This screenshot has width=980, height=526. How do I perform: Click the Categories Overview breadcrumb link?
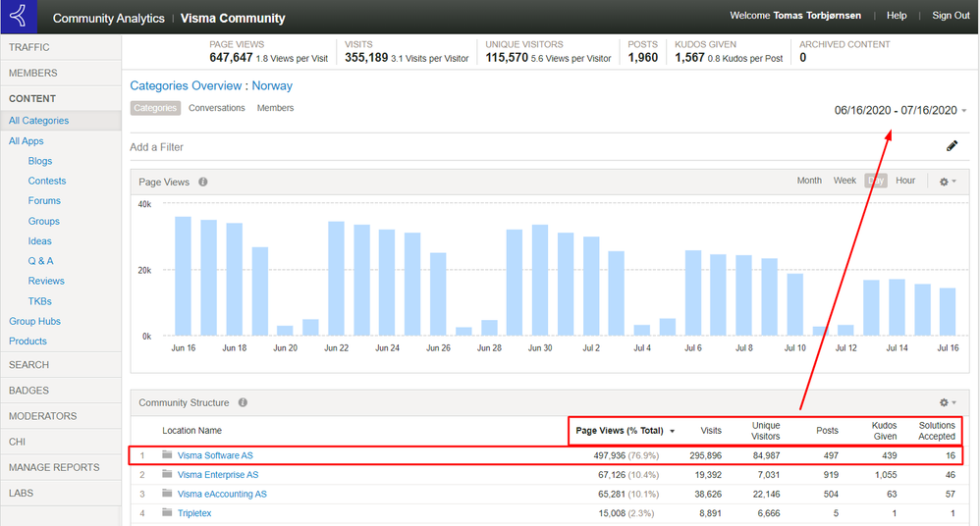(x=186, y=85)
